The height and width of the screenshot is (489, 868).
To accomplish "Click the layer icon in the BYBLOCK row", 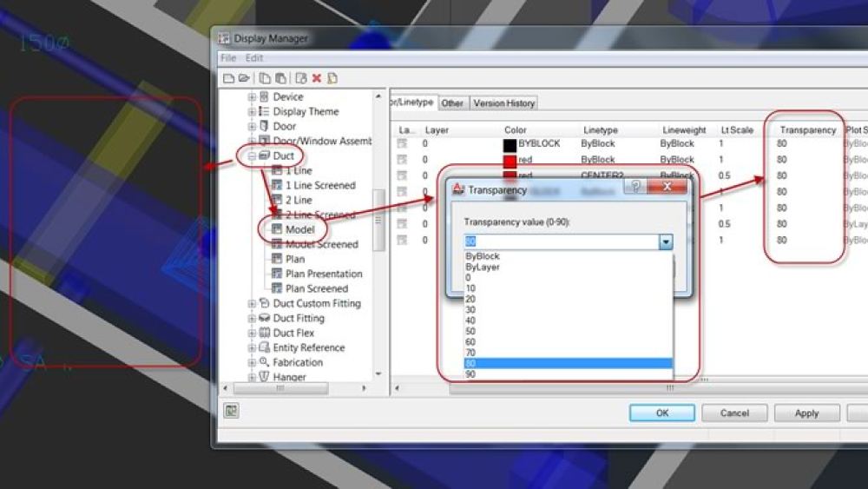I will pos(402,144).
